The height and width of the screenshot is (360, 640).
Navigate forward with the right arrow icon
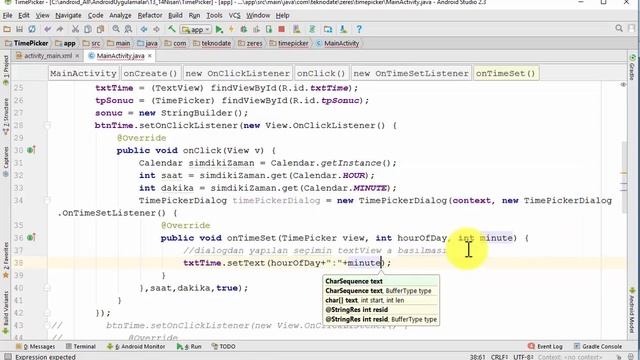tap(156, 29)
